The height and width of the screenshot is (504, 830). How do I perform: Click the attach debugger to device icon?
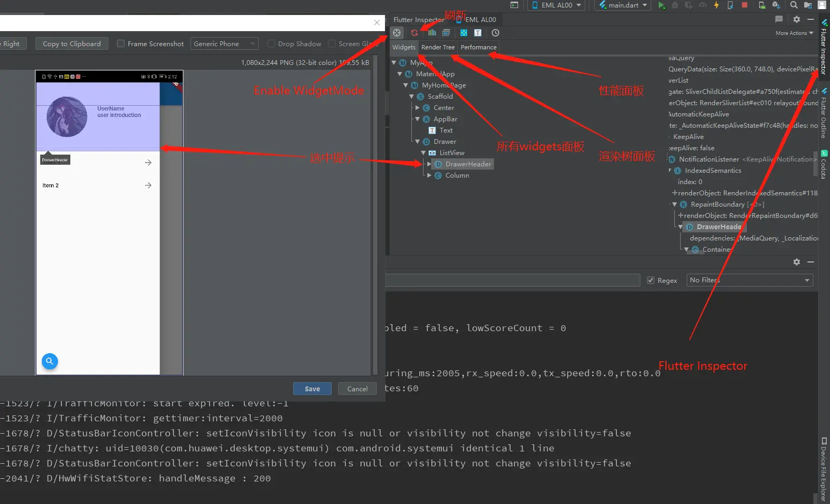click(730, 5)
